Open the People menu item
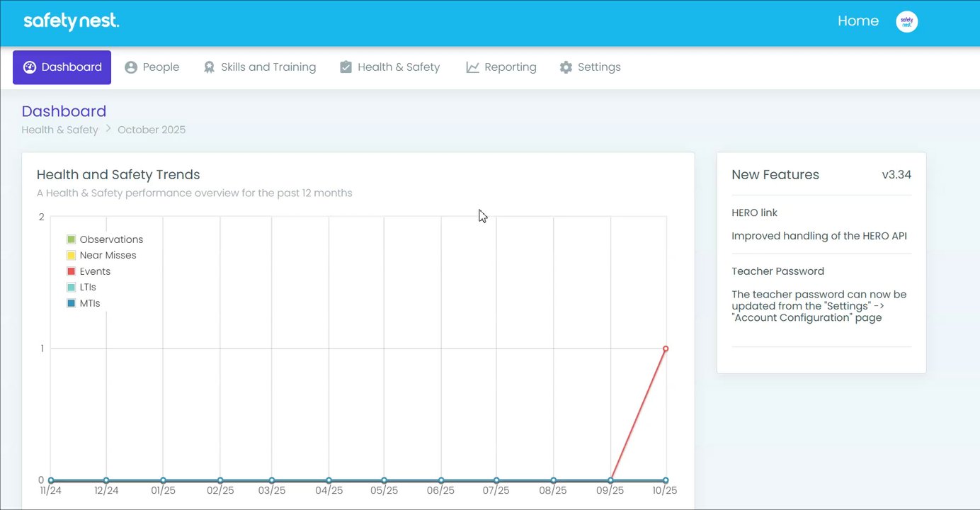 (152, 67)
